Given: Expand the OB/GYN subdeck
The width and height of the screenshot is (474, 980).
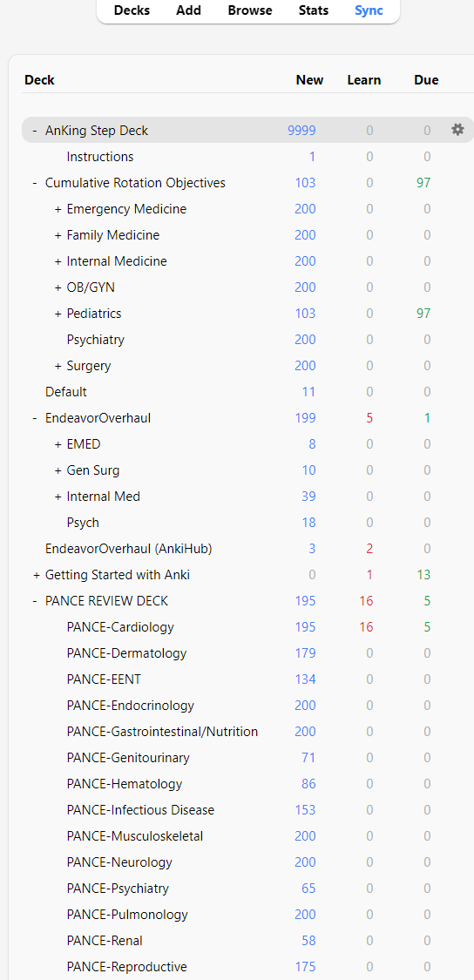Looking at the screenshot, I should tap(58, 287).
